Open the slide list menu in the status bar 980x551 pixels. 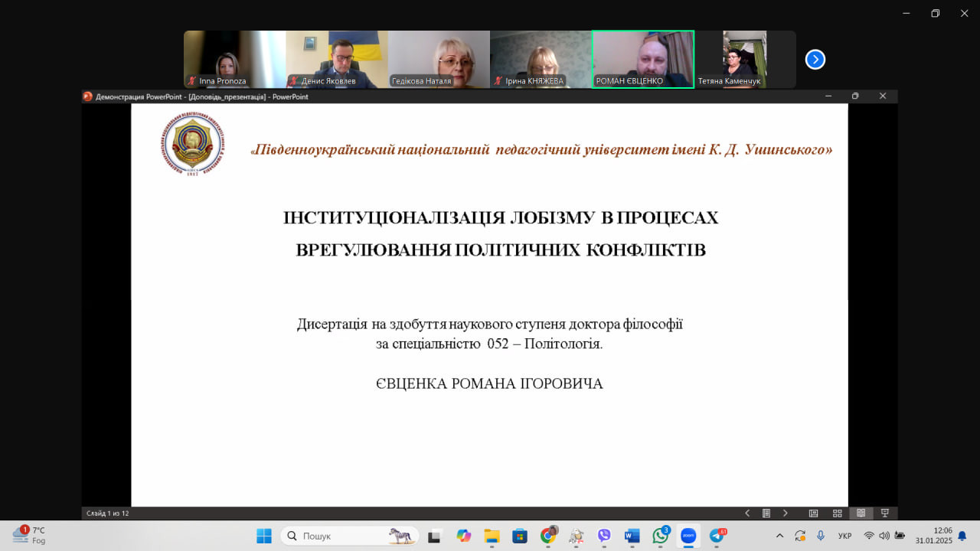(x=766, y=514)
